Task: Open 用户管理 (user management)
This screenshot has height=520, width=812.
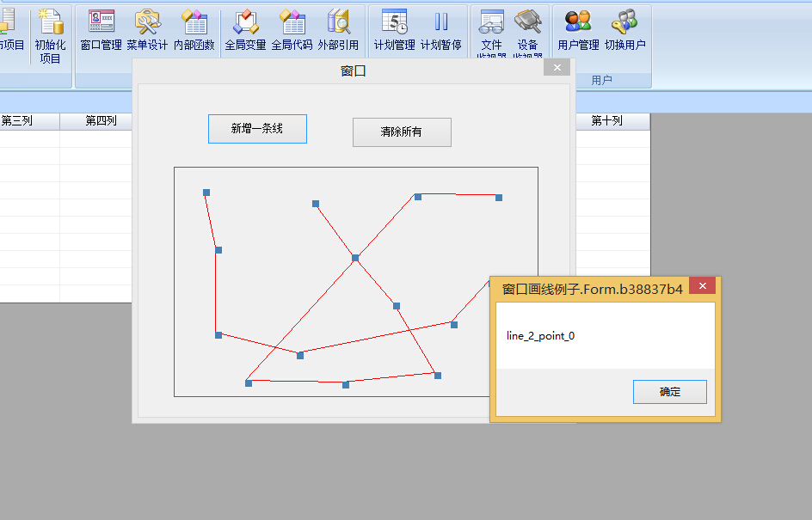Action: pos(578,31)
